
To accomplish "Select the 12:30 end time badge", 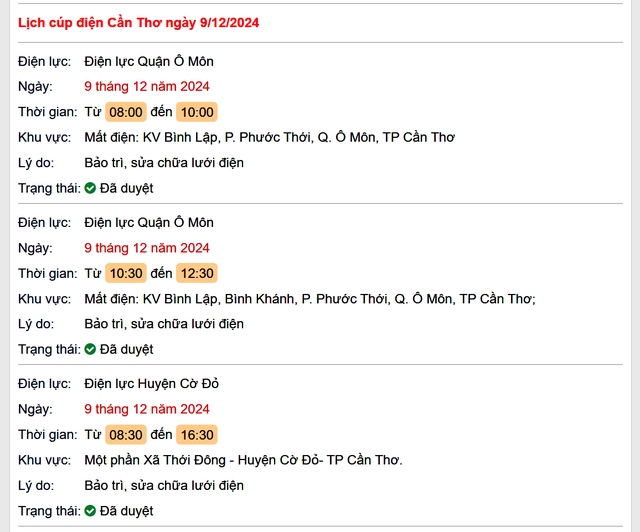I will [197, 273].
